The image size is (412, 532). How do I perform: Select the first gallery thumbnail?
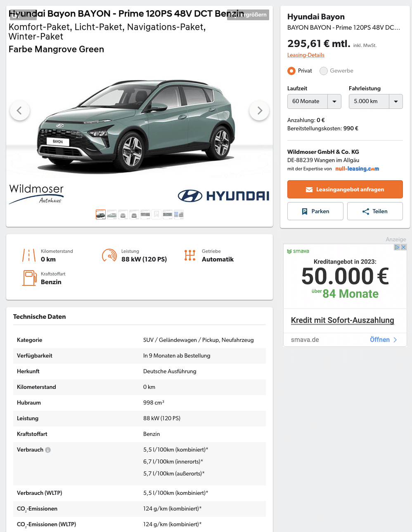click(101, 214)
